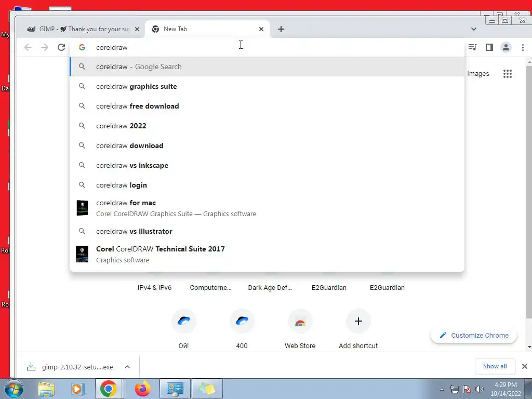Viewport: 532px width, 399px height.
Task: Launch Windows Media Player from taskbar
Action: tap(77, 389)
